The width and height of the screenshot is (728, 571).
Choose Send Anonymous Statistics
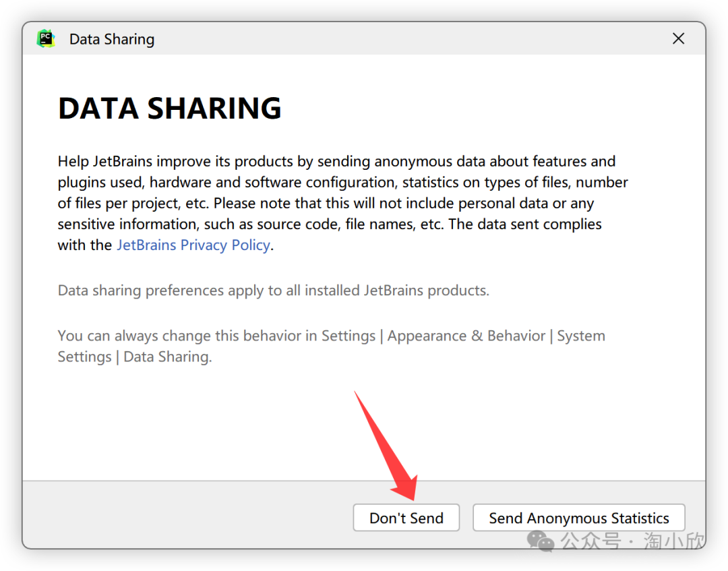579,518
